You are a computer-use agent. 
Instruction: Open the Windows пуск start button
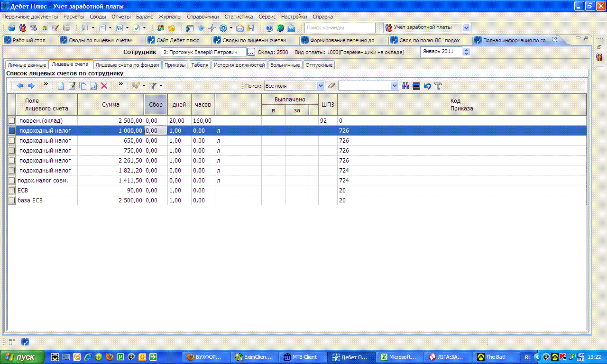click(23, 357)
